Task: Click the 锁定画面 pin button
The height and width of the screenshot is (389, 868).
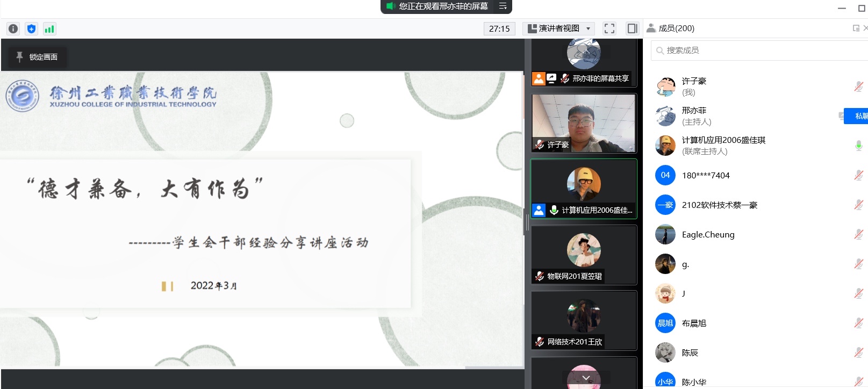Action: (x=37, y=57)
